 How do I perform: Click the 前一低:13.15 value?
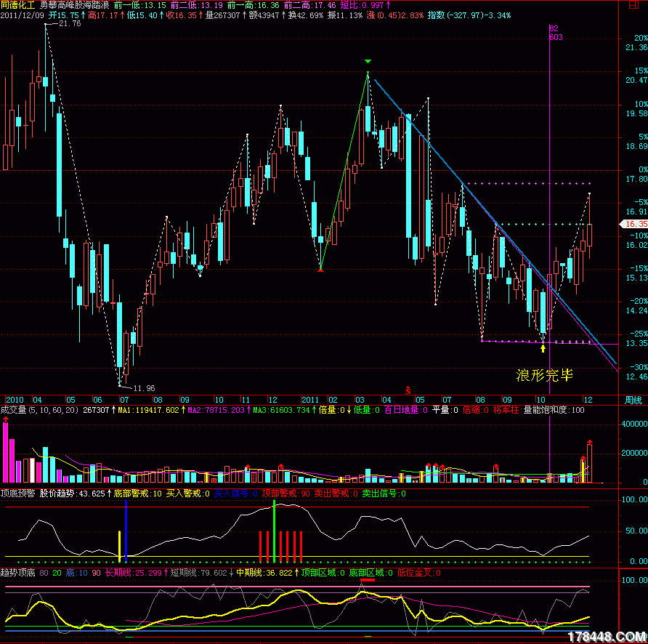click(x=139, y=5)
